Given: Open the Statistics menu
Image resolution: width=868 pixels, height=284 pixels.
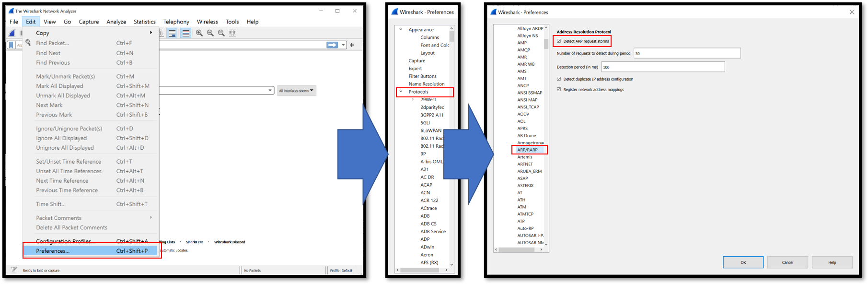Looking at the screenshot, I should click(x=144, y=22).
